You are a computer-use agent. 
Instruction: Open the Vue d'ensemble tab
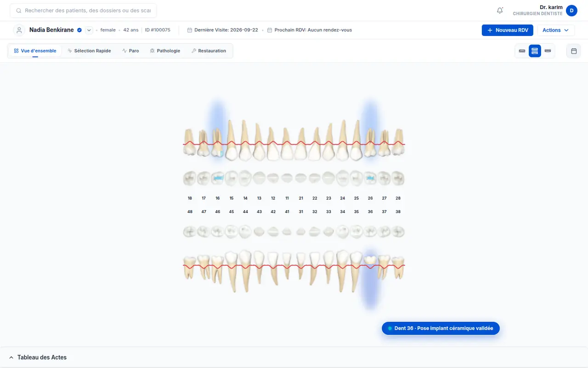click(x=35, y=51)
